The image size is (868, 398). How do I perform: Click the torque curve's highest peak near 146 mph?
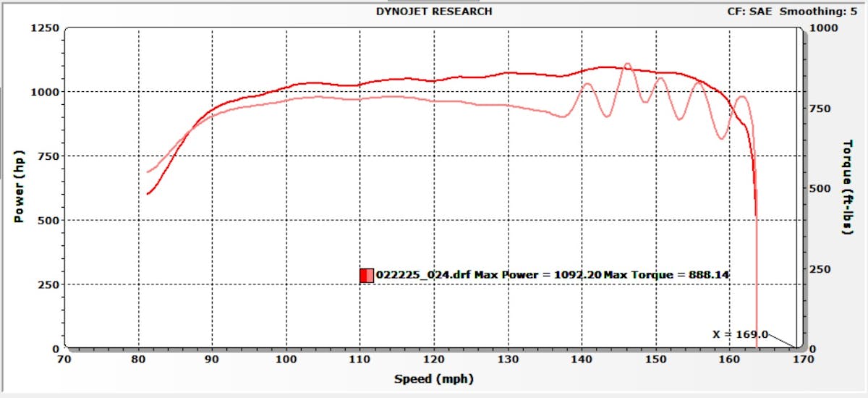click(627, 64)
